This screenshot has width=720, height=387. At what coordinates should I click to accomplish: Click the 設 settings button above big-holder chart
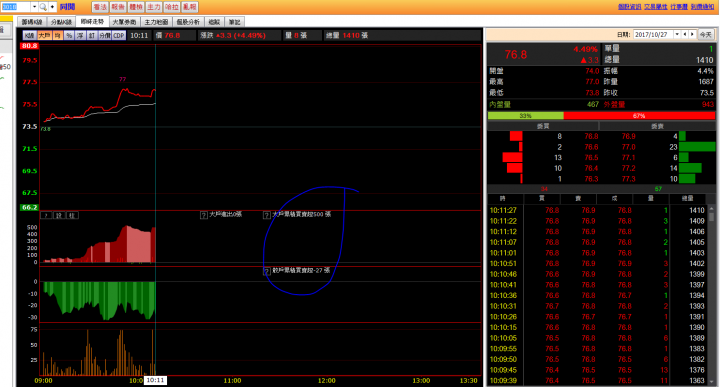59,215
